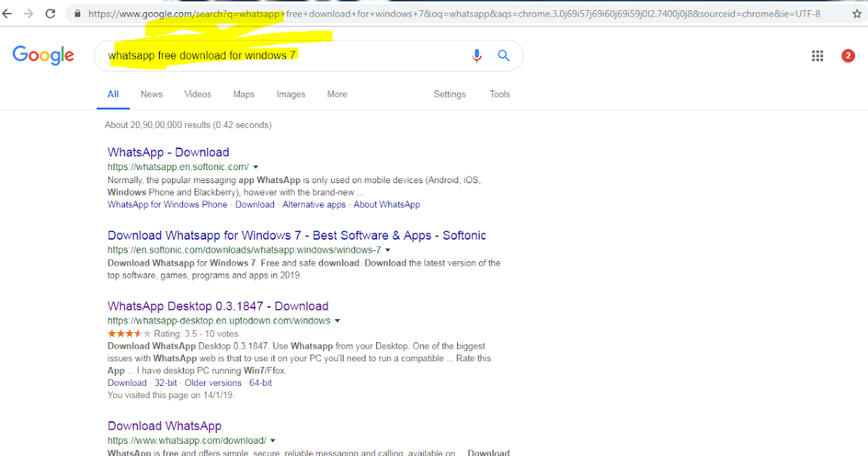Open the red notifications badge
This screenshot has width=868, height=456.
click(848, 56)
